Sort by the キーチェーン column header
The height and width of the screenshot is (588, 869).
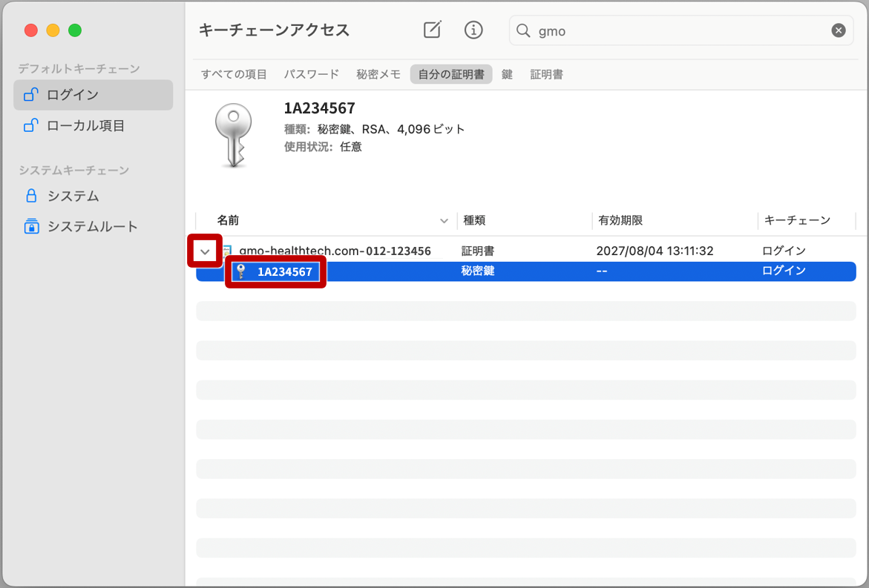pyautogui.click(x=797, y=220)
